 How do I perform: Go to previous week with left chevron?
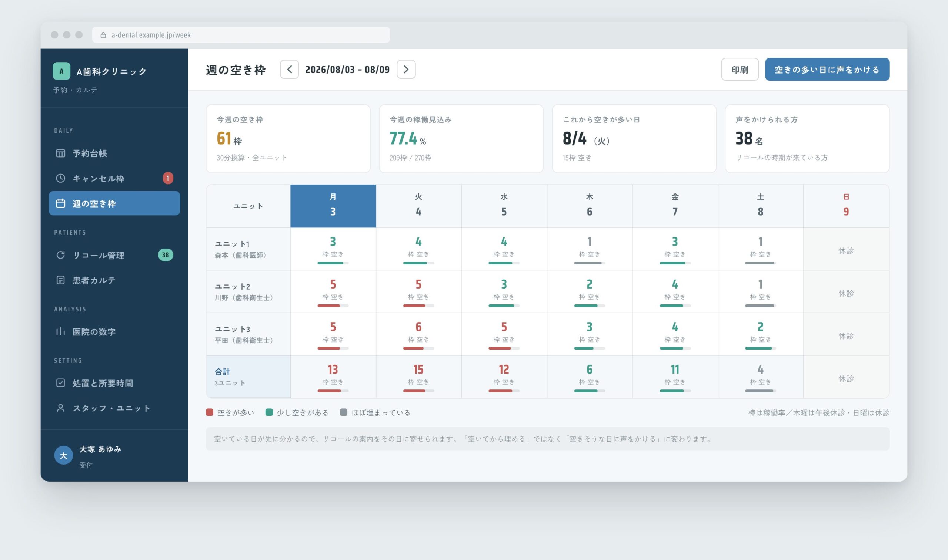point(289,70)
